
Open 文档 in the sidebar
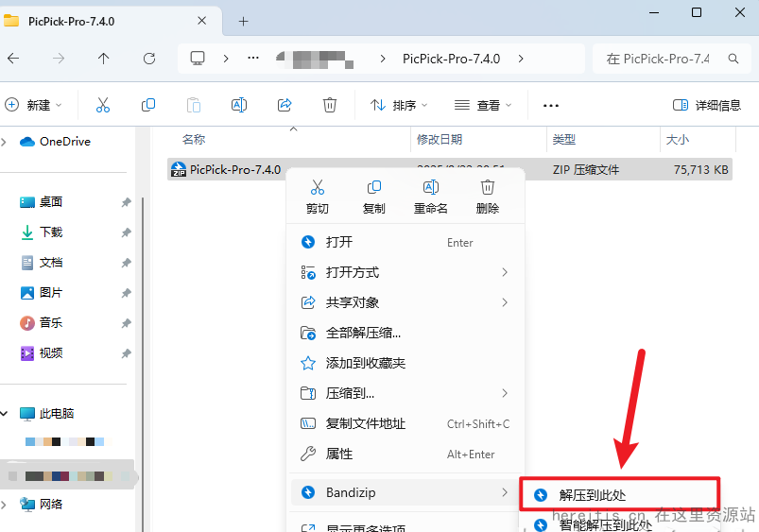click(42, 263)
